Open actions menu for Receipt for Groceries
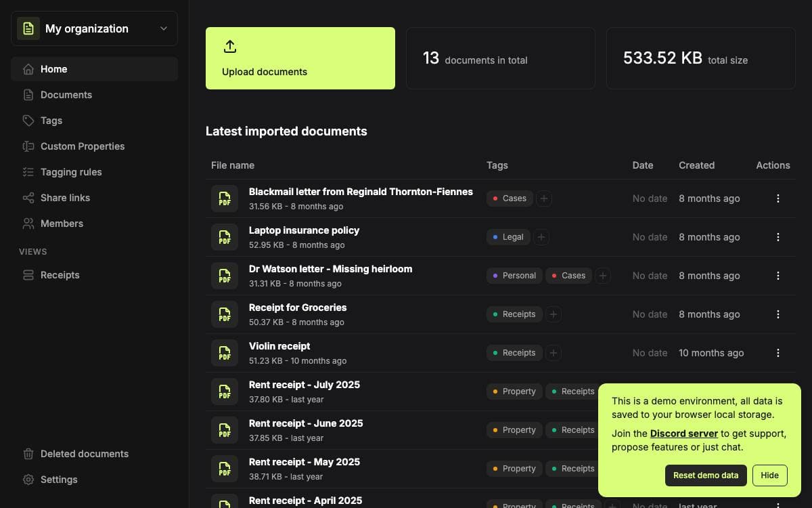Image resolution: width=812 pixels, height=508 pixels. [x=778, y=314]
